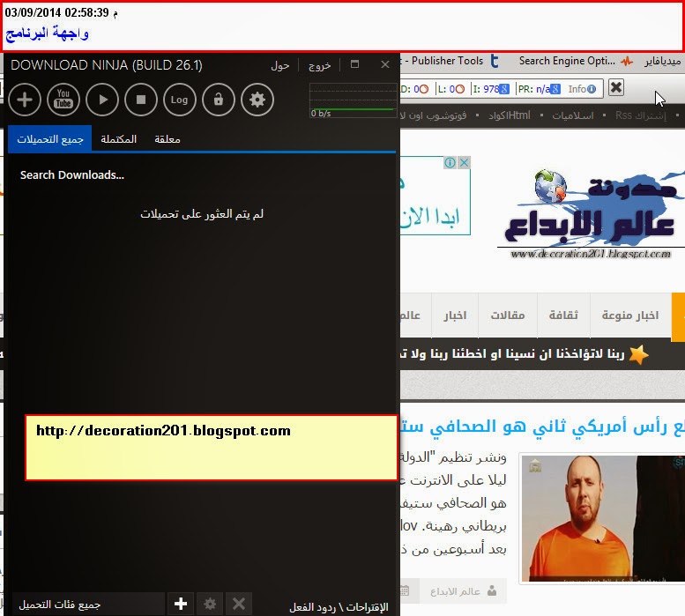Select the جميع التحميلات tab
685x616 pixels.
click(x=49, y=139)
